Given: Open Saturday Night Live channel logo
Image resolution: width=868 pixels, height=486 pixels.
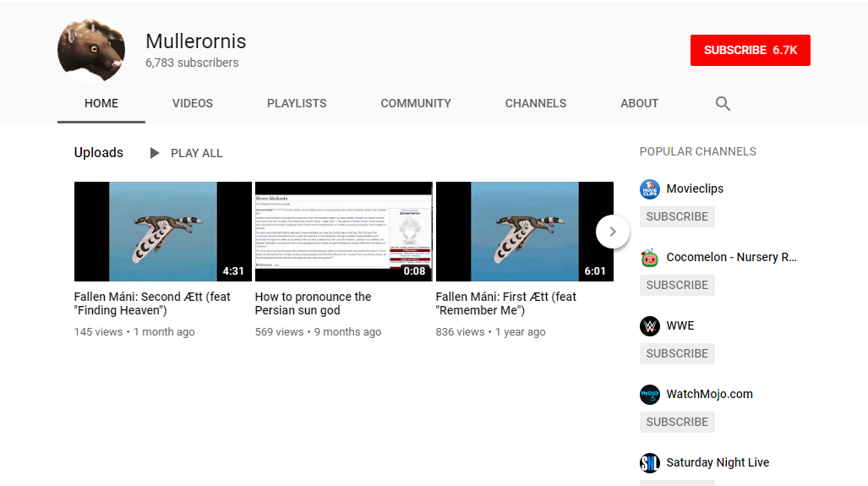Looking at the screenshot, I should tap(649, 462).
